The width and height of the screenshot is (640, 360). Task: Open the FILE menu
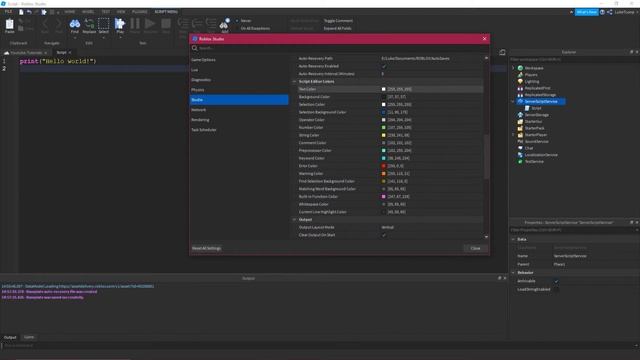pyautogui.click(x=8, y=12)
